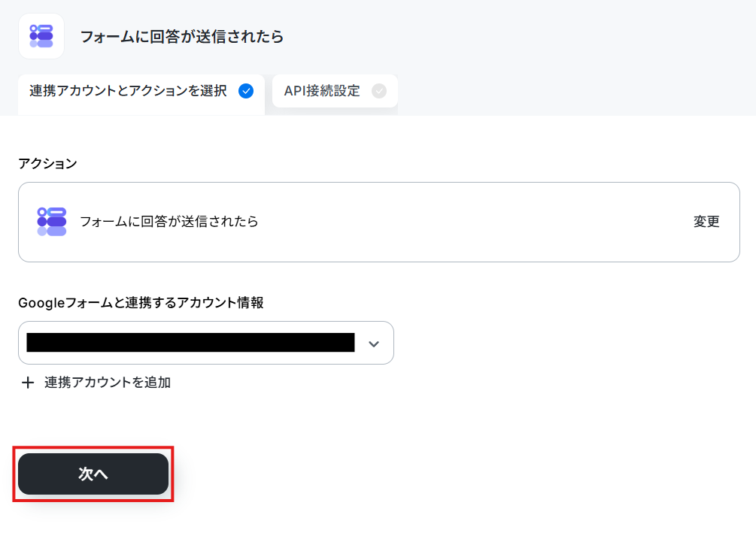Switch to the 連携アカウントとアクションを選択 tab
756x560 pixels.
coord(141,91)
